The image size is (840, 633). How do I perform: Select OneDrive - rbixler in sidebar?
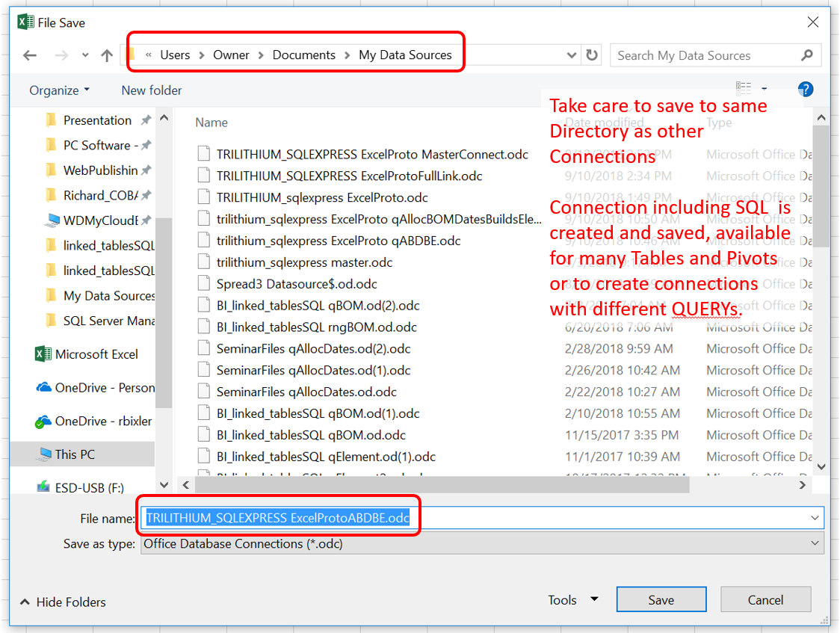coord(93,422)
